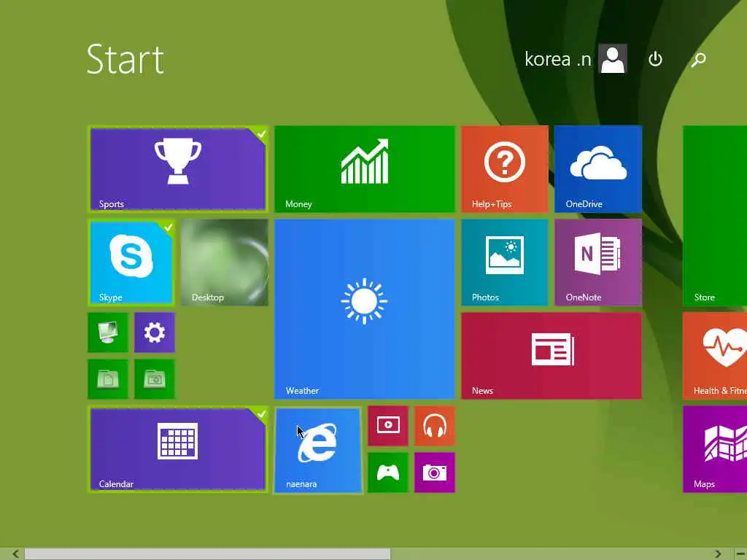Click the power options button
Screen dimensions: 747x560
coord(656,59)
